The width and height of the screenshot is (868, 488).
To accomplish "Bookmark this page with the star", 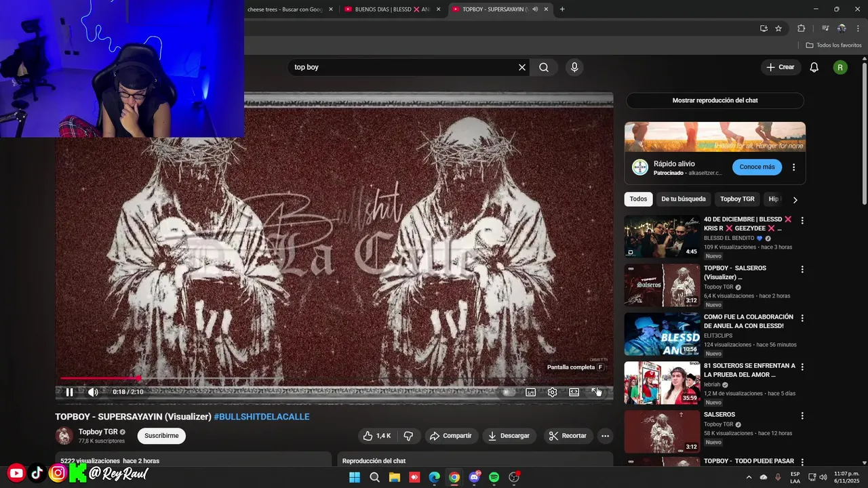I will (x=778, y=28).
